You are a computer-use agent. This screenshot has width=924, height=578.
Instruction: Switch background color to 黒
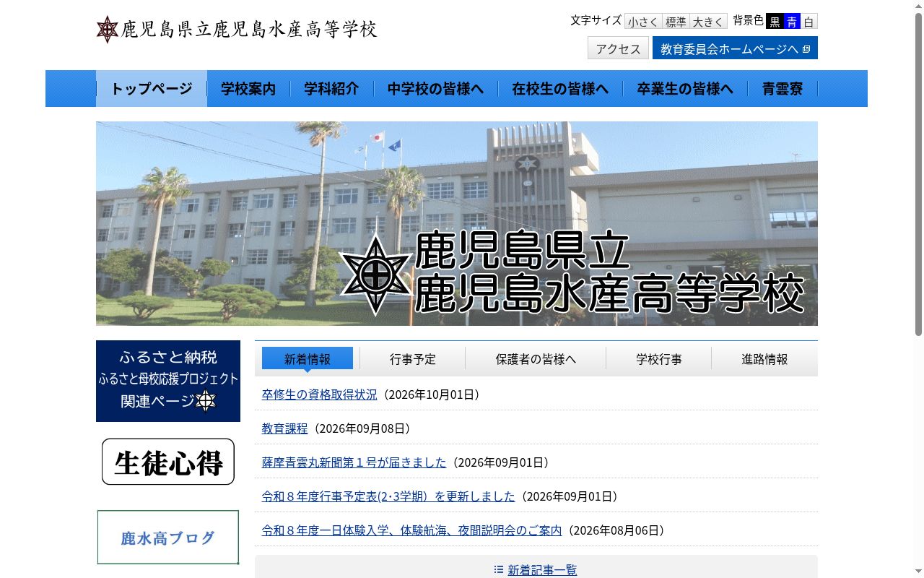tap(775, 22)
